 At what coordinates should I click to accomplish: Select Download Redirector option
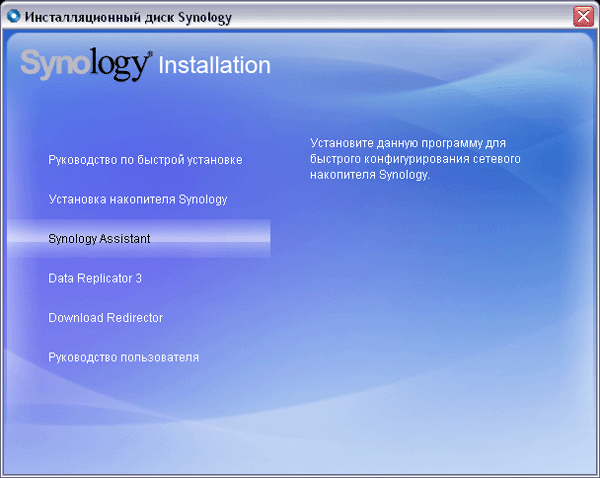coord(106,318)
